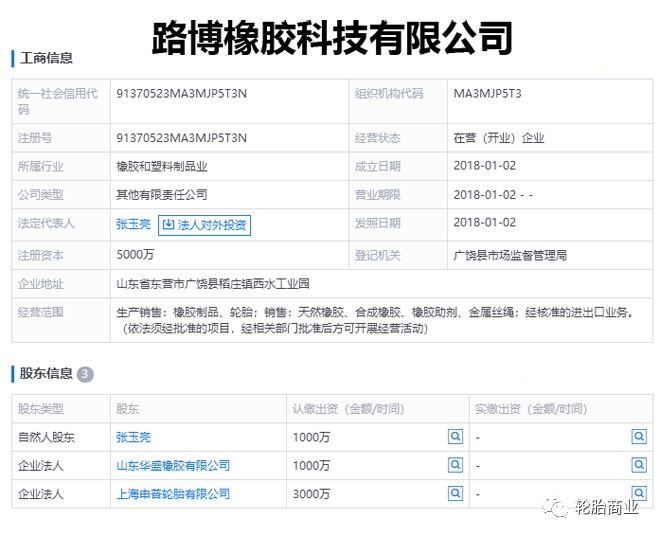Click the 统一社会信用代码 label
The width and height of the screenshot is (660, 537).
(58, 101)
